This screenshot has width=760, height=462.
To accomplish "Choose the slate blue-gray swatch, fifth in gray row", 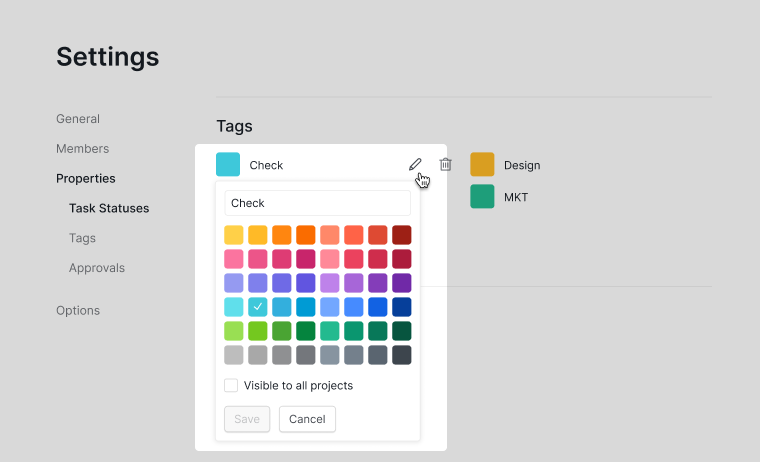I will [330, 355].
